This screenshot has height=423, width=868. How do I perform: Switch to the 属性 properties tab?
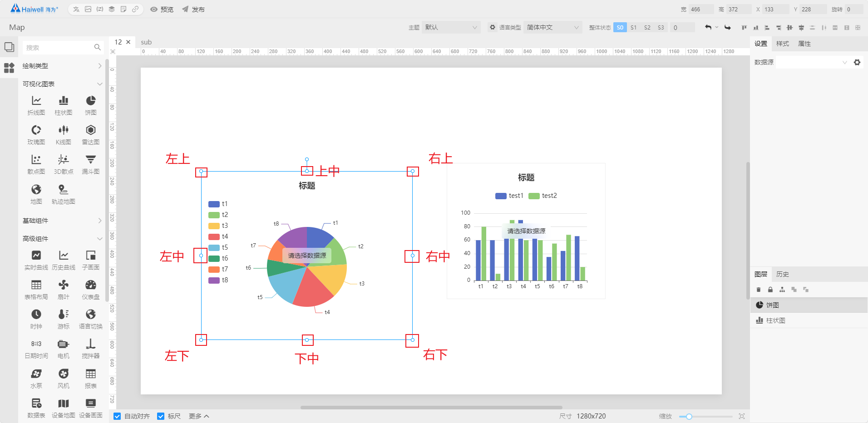[x=804, y=44]
